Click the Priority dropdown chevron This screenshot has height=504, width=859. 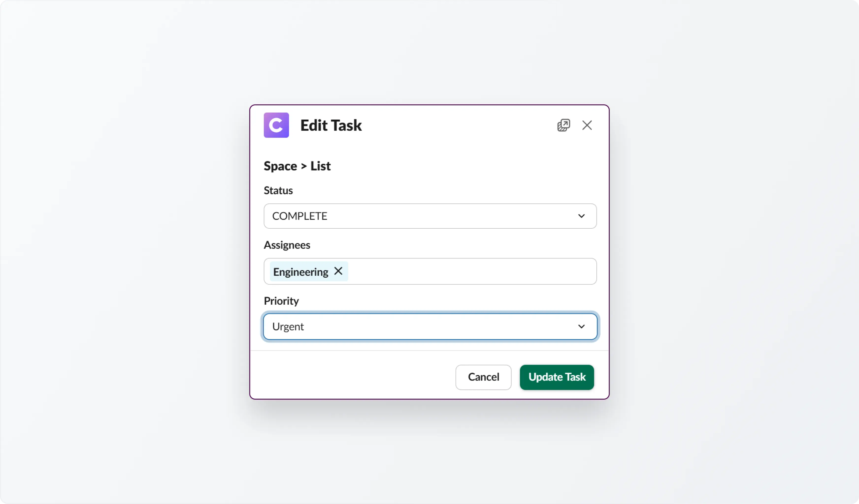(581, 326)
